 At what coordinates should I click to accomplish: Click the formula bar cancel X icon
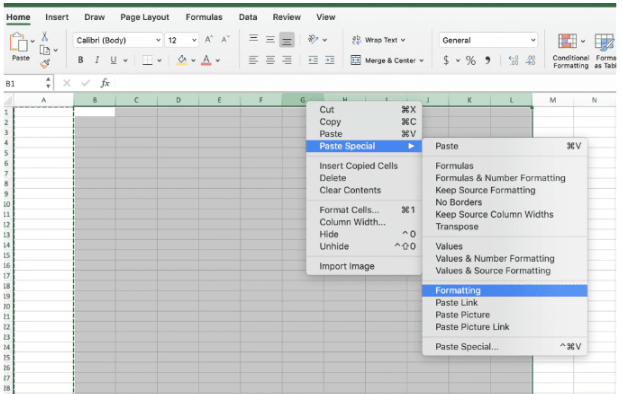pyautogui.click(x=67, y=83)
